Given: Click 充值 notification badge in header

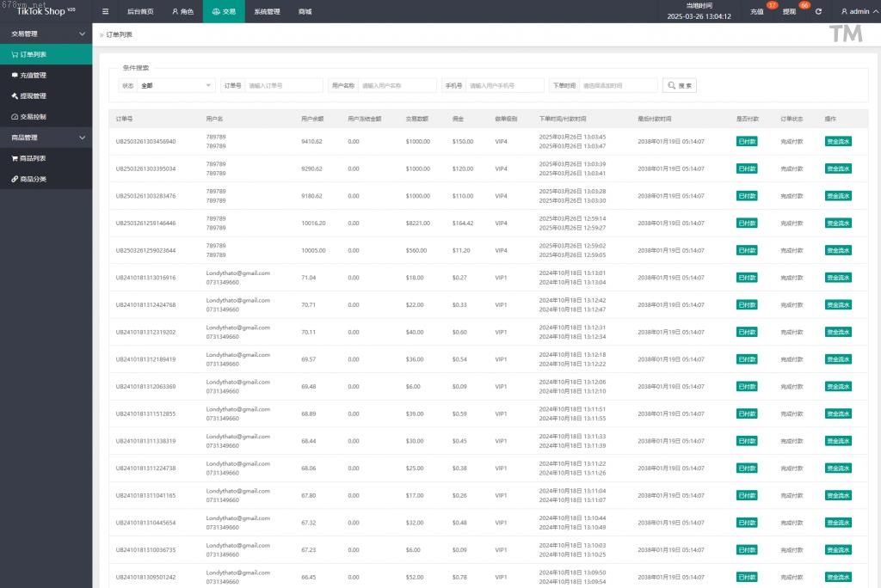Looking at the screenshot, I should (772, 6).
